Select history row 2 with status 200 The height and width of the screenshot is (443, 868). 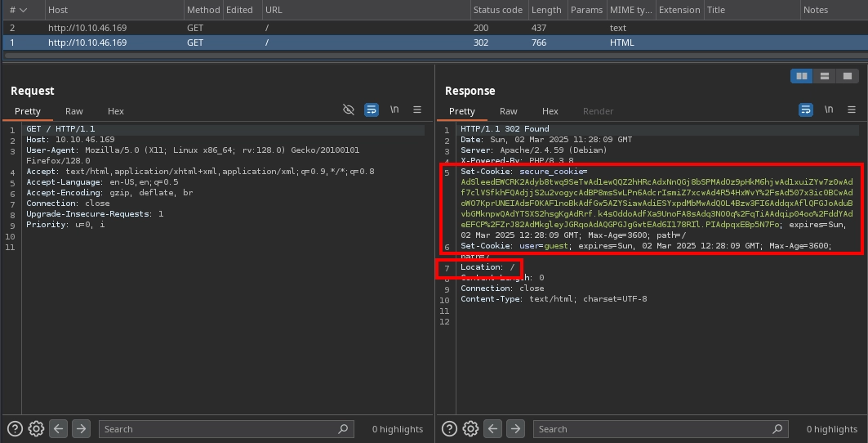pyautogui.click(x=245, y=28)
